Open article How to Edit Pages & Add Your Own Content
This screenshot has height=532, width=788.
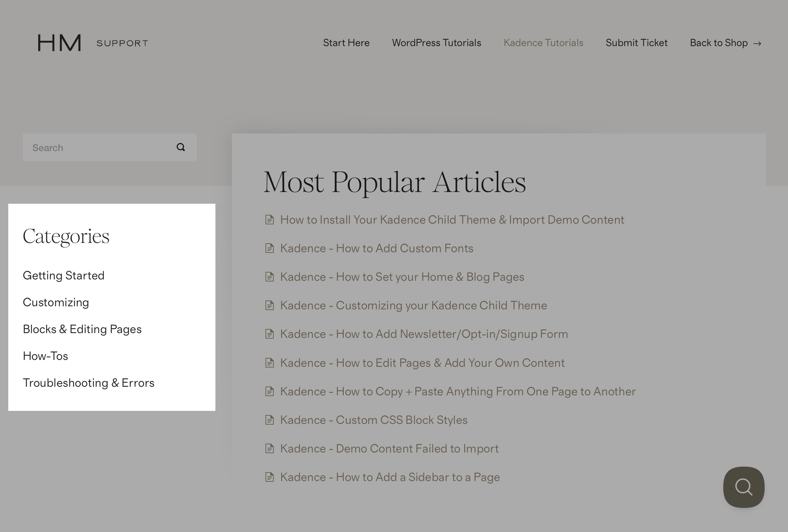click(423, 363)
